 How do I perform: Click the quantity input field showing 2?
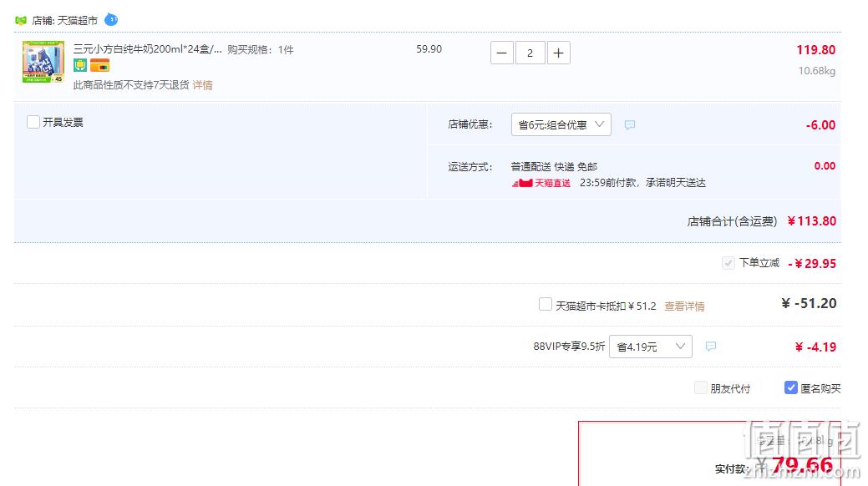coord(530,53)
